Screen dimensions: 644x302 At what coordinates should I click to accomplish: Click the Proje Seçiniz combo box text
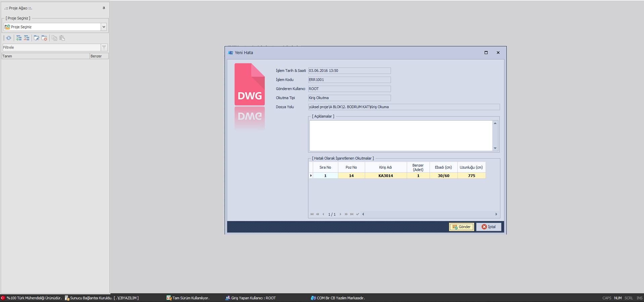[x=21, y=27]
